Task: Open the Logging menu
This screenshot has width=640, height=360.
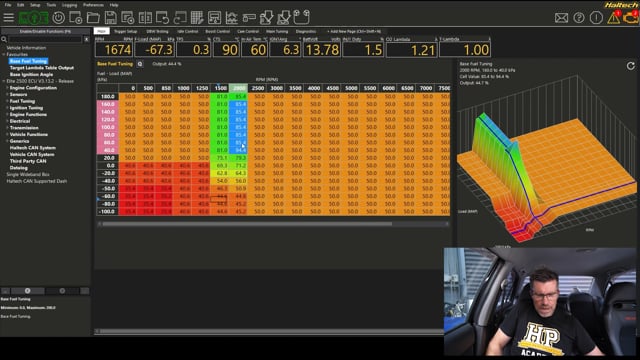Action: (x=69, y=5)
